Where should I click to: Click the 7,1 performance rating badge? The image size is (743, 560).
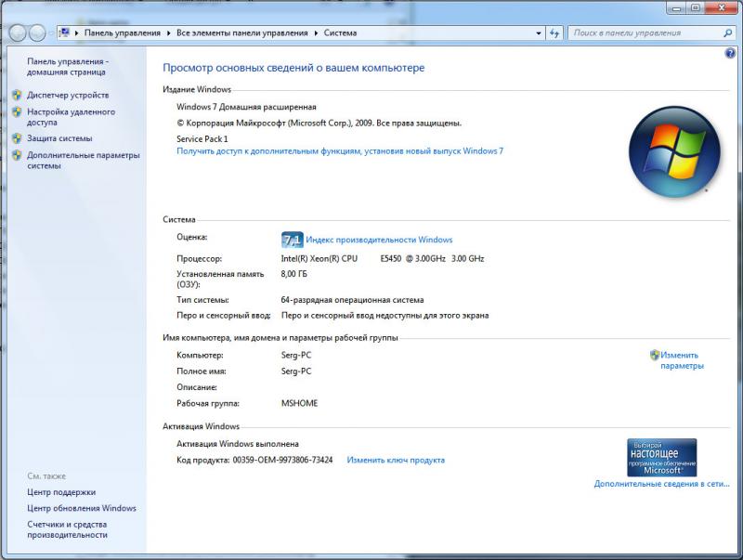tap(292, 240)
